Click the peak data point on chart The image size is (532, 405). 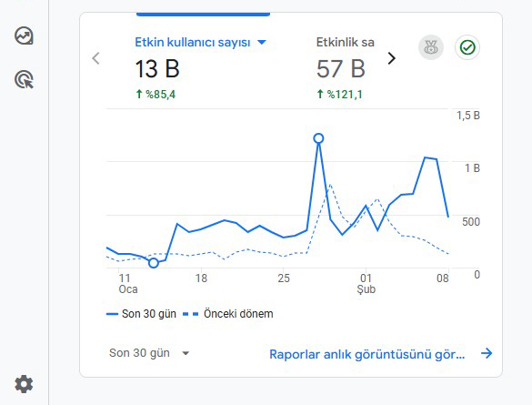pyautogui.click(x=318, y=138)
